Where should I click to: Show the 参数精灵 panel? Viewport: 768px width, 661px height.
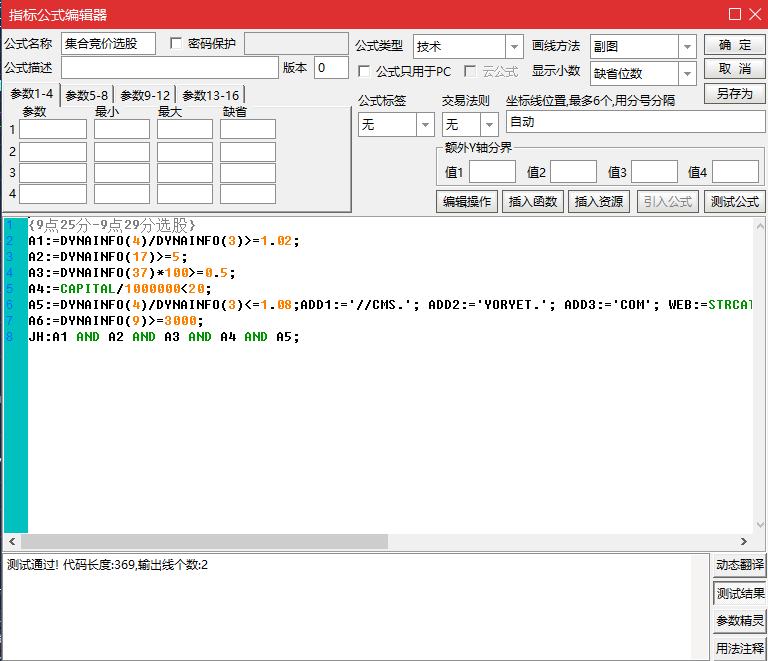pos(740,621)
